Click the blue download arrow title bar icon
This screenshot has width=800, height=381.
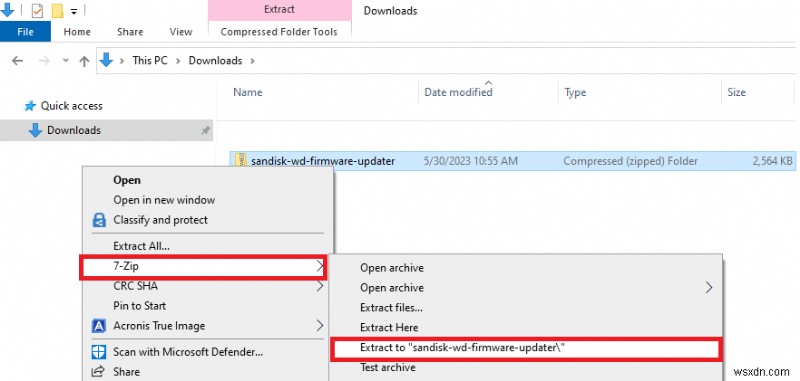7,9
